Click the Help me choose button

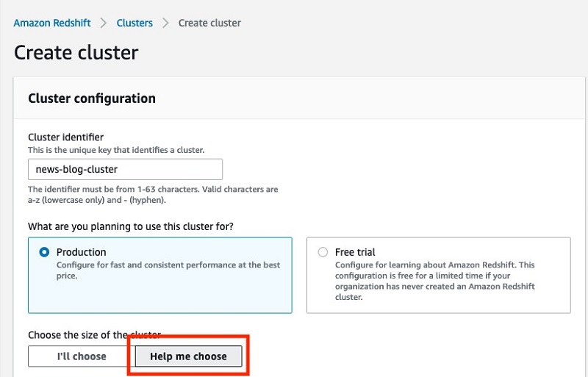pos(188,356)
